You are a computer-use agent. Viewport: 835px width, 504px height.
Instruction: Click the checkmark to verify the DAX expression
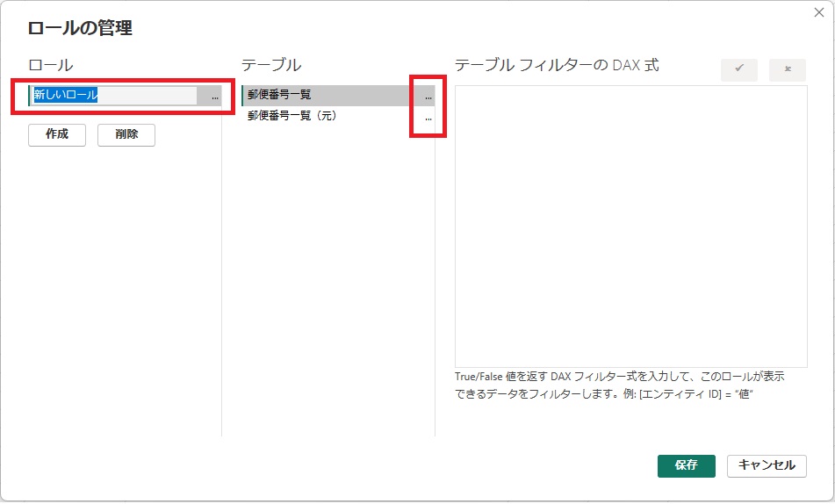pyautogui.click(x=738, y=70)
